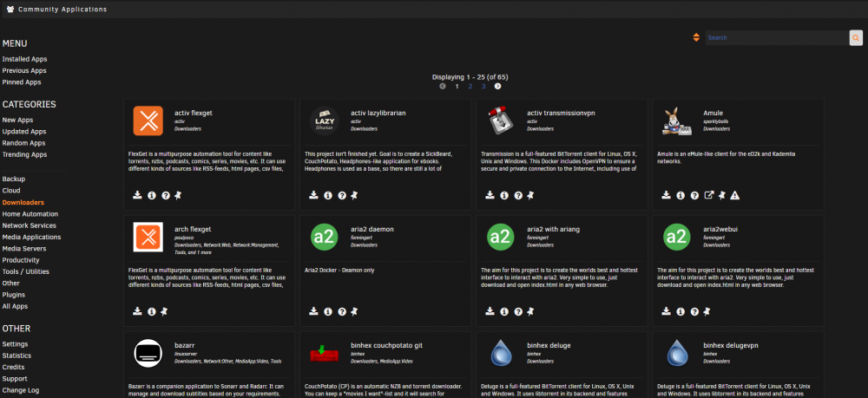Select All Apps category
Viewport: 868px width, 398px height.
15,307
